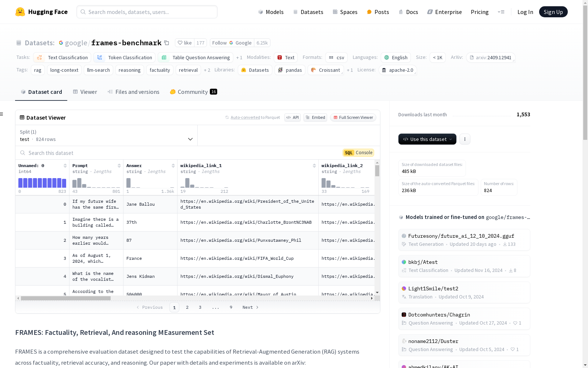Click the Croissant library tag

pos(326,70)
